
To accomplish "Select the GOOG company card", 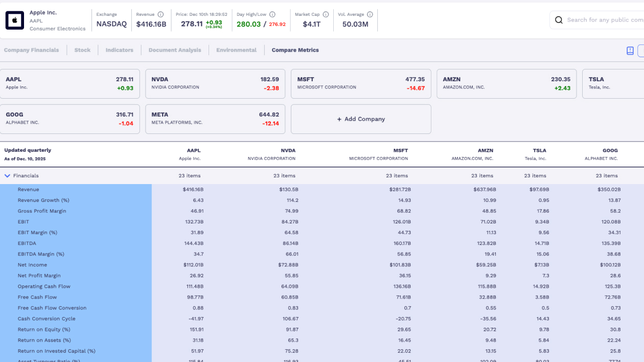I will coord(70,119).
